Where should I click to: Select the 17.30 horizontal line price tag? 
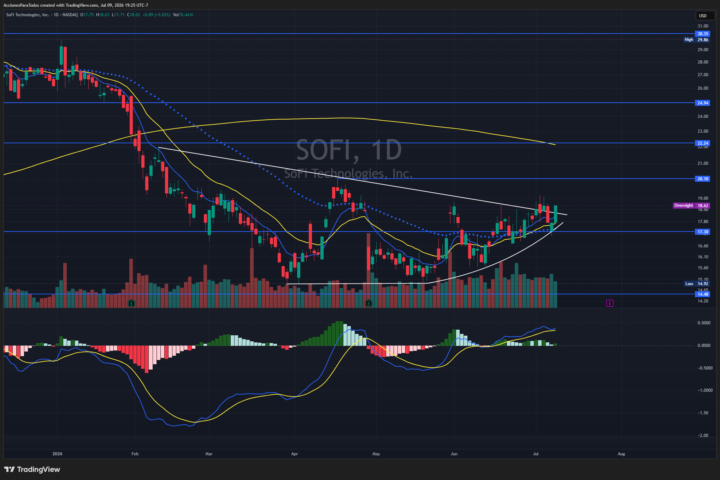(x=703, y=232)
